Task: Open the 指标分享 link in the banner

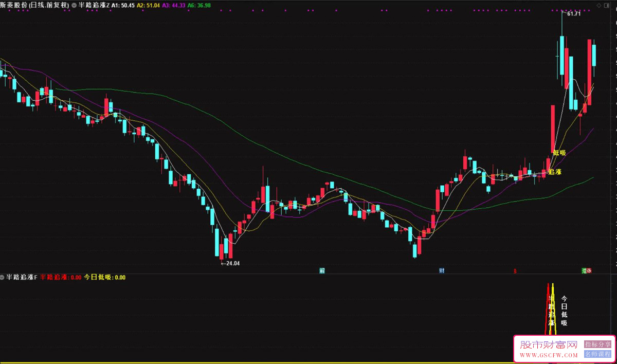Action: (597, 344)
